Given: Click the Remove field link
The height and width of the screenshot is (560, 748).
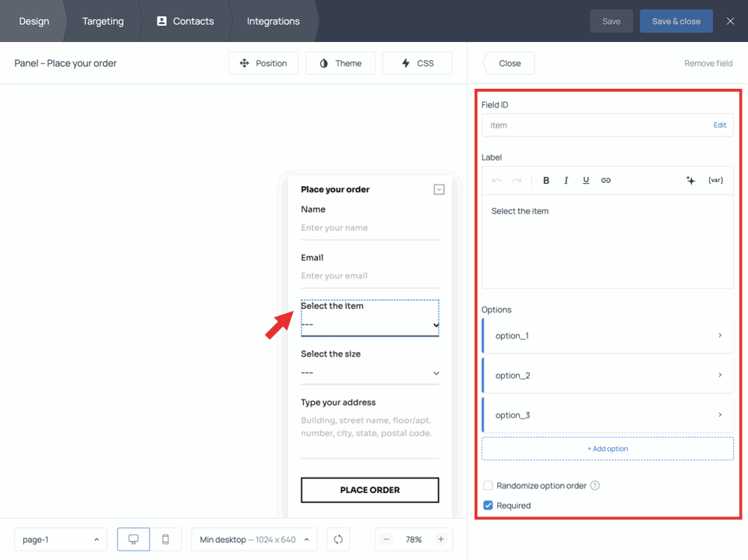Looking at the screenshot, I should [x=707, y=63].
